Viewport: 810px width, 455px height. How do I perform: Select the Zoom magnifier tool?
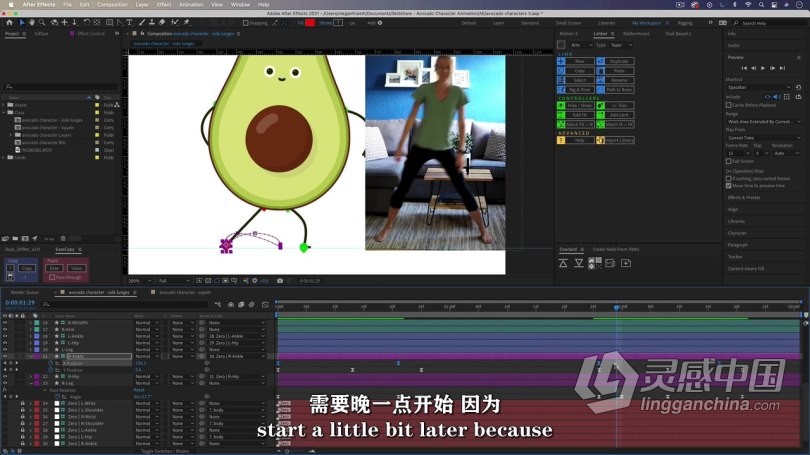[x=42, y=23]
